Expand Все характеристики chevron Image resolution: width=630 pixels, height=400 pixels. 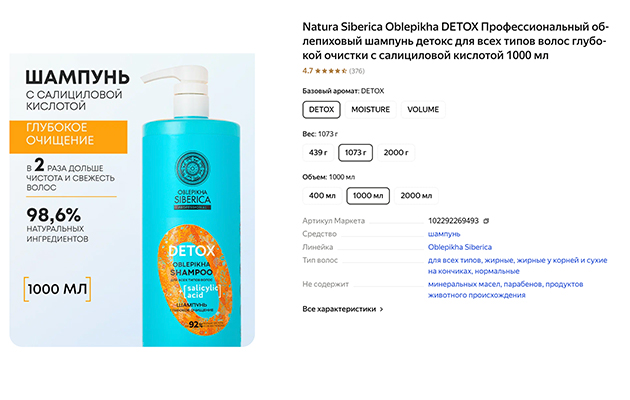[x=382, y=309]
